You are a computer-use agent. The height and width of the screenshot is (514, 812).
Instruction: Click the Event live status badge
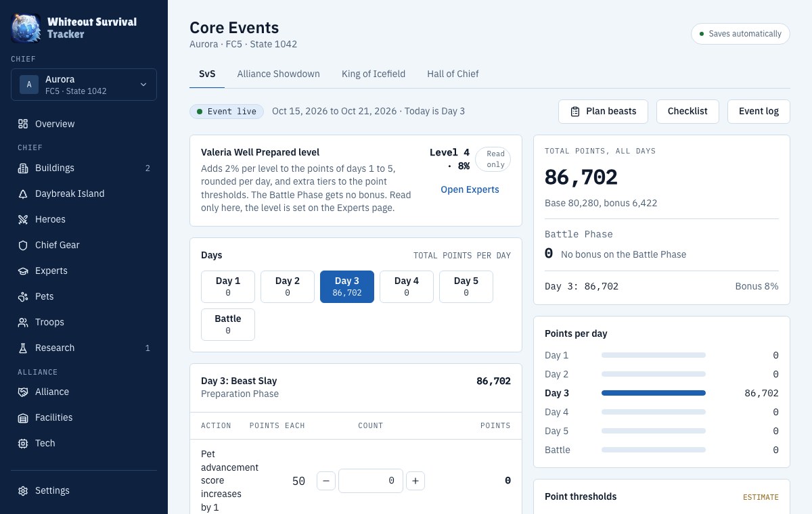coord(227,112)
